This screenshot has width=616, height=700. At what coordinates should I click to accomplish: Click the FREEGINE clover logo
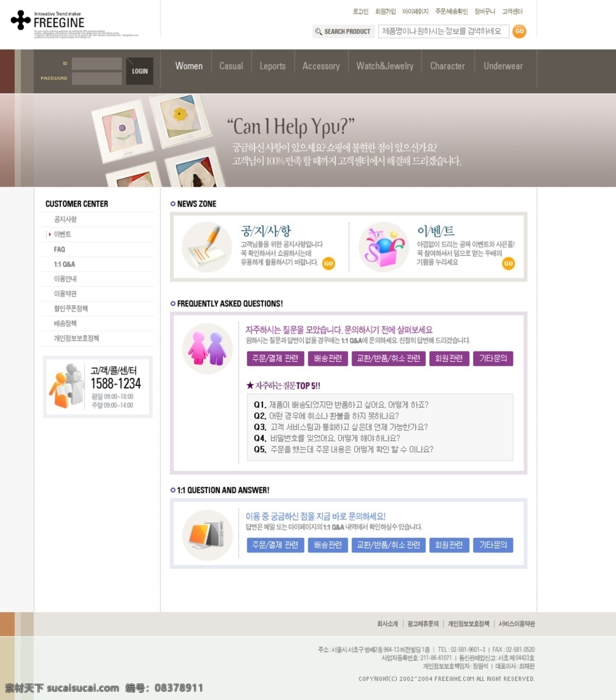(x=21, y=20)
